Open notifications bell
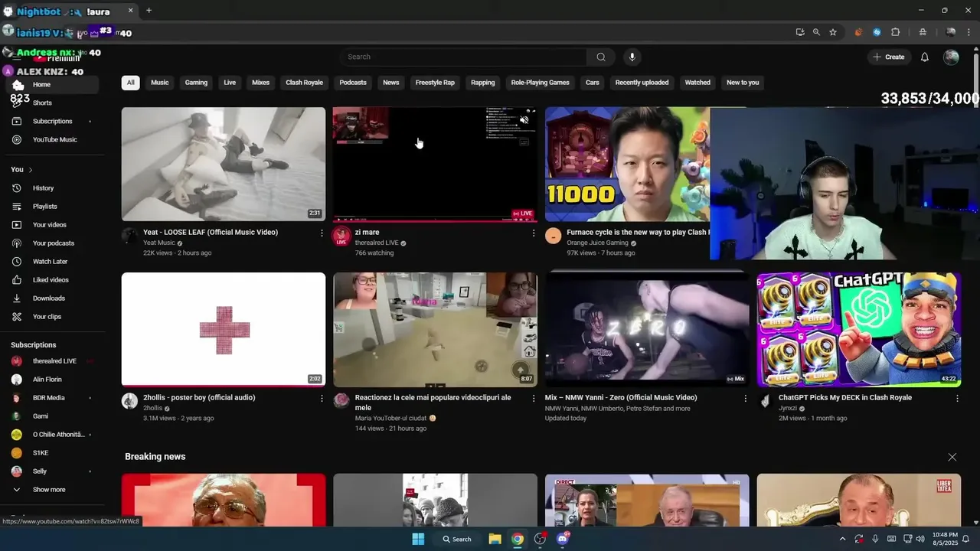The height and width of the screenshot is (551, 980). coord(924,57)
